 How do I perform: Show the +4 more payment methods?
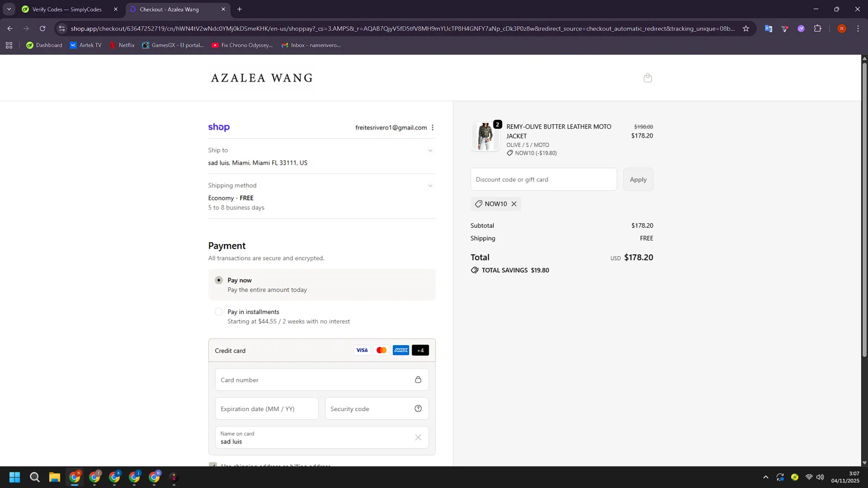point(420,350)
